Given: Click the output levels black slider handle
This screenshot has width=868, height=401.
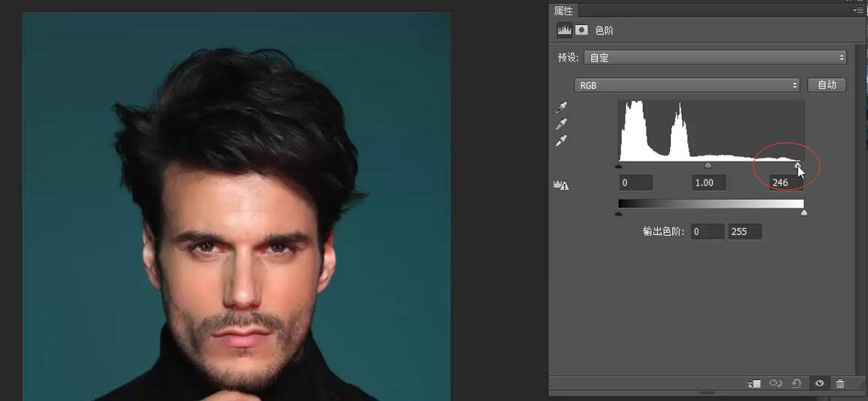Looking at the screenshot, I should (619, 213).
